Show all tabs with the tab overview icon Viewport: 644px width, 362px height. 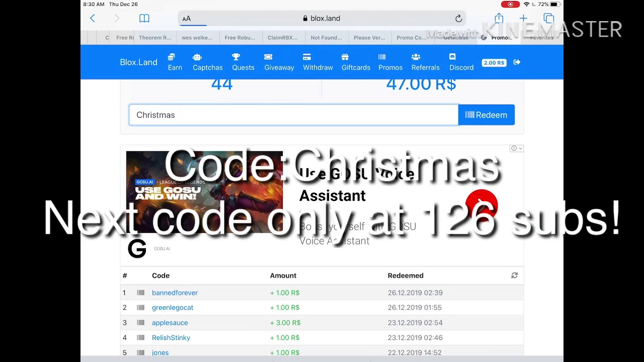click(549, 18)
